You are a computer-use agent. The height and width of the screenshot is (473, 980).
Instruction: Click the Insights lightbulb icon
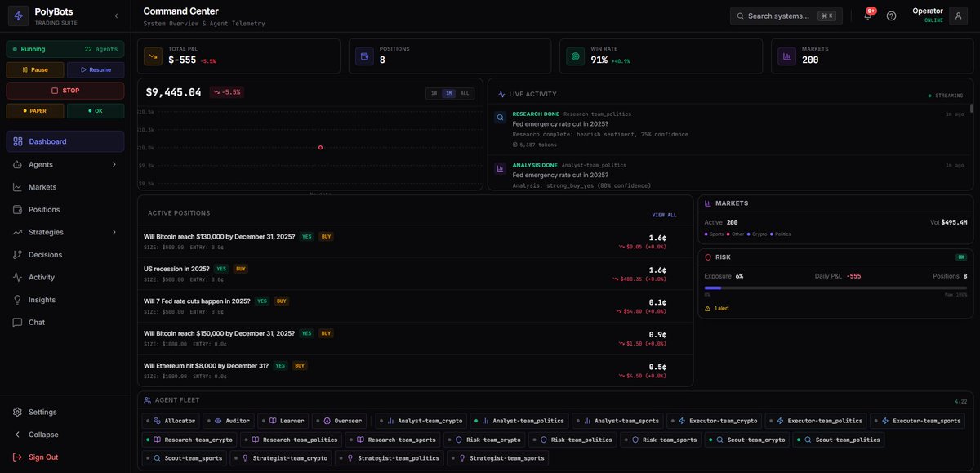[18, 300]
